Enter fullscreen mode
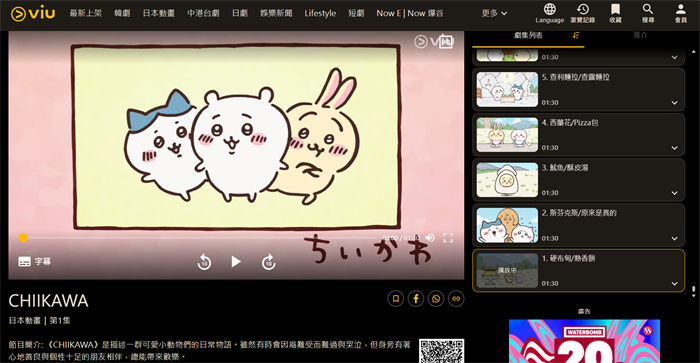Screen dimensions: 700x363 tap(448, 238)
